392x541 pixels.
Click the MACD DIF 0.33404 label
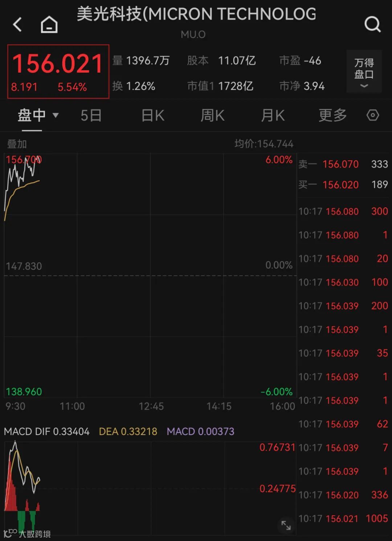point(46,431)
